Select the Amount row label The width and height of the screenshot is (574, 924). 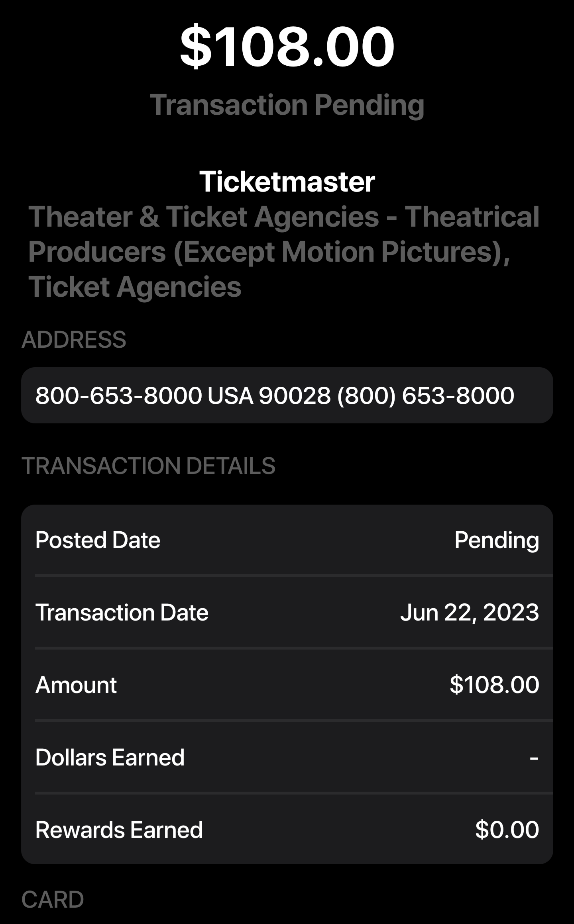pos(76,685)
